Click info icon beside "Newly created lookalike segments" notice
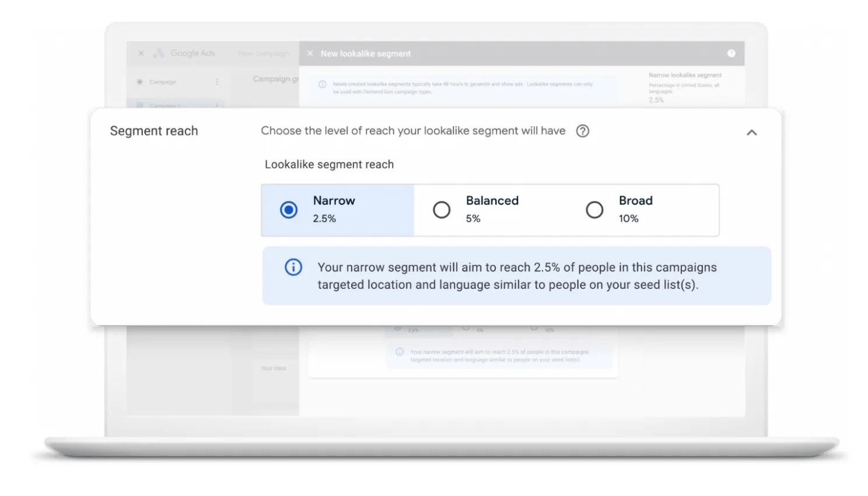 pyautogui.click(x=323, y=85)
